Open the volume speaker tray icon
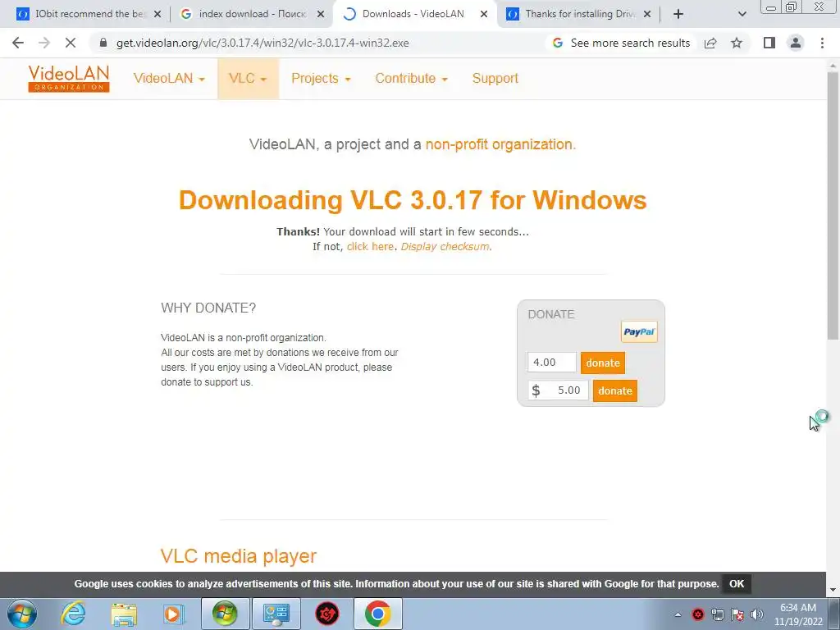 tap(757, 614)
